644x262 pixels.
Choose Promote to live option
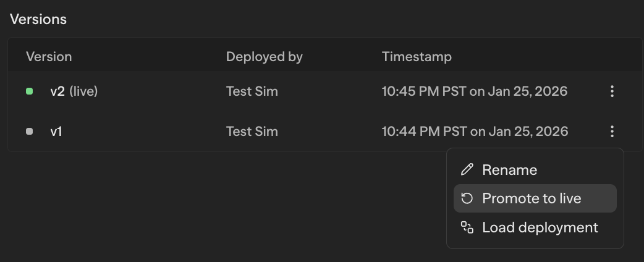click(x=532, y=198)
